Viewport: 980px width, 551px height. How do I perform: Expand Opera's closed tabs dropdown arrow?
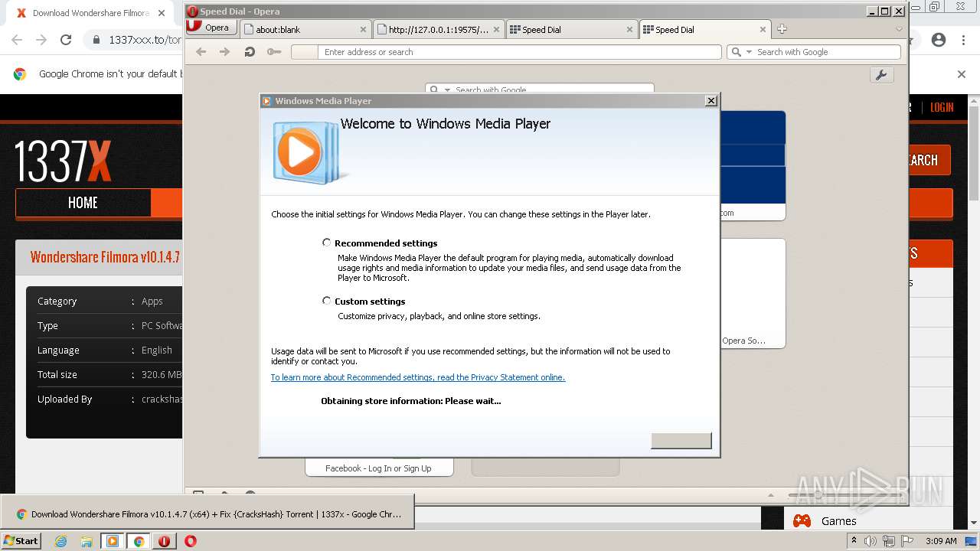(900, 29)
